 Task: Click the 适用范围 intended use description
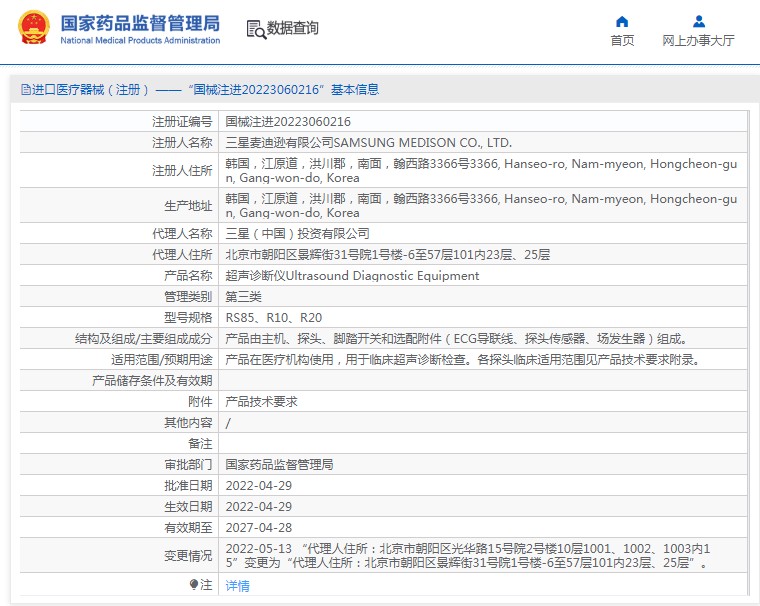463,359
